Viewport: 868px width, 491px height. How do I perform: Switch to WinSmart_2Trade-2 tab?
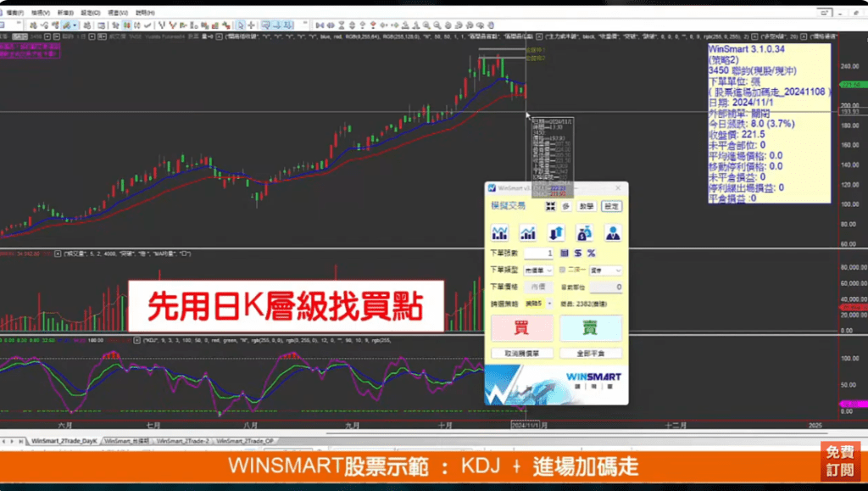[x=182, y=441]
